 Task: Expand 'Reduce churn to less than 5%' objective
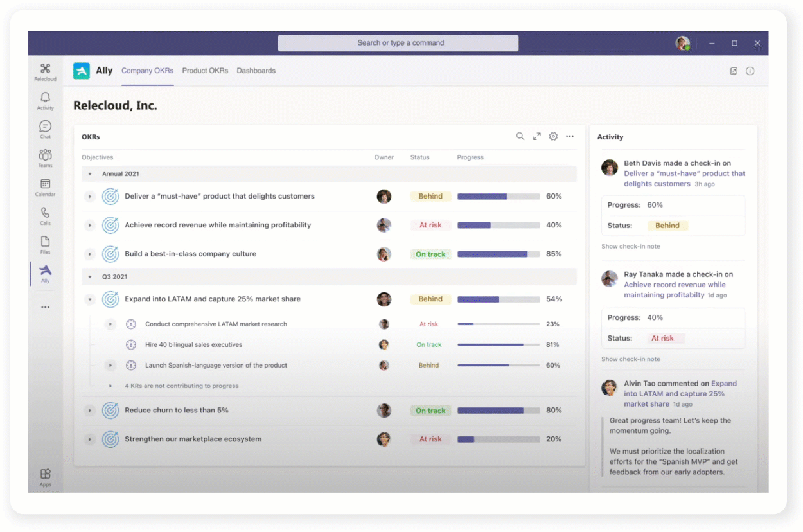(90, 411)
